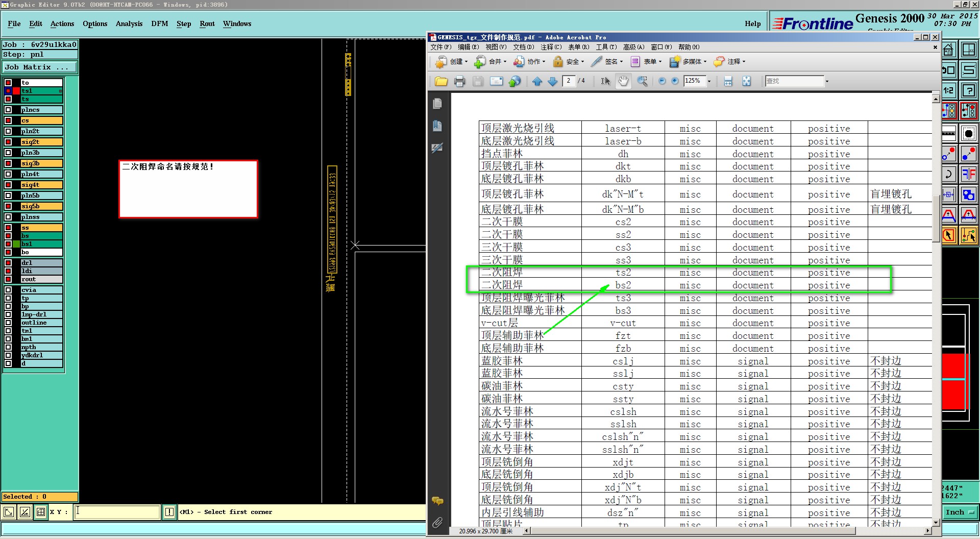Click the fit full page icon

click(x=746, y=81)
